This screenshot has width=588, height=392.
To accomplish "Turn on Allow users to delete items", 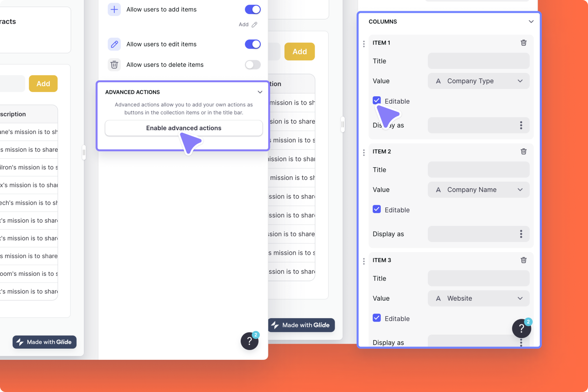I will coord(253,65).
